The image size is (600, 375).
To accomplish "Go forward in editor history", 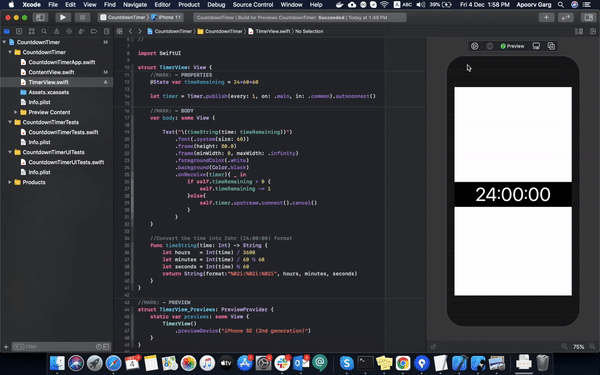I will click(140, 31).
